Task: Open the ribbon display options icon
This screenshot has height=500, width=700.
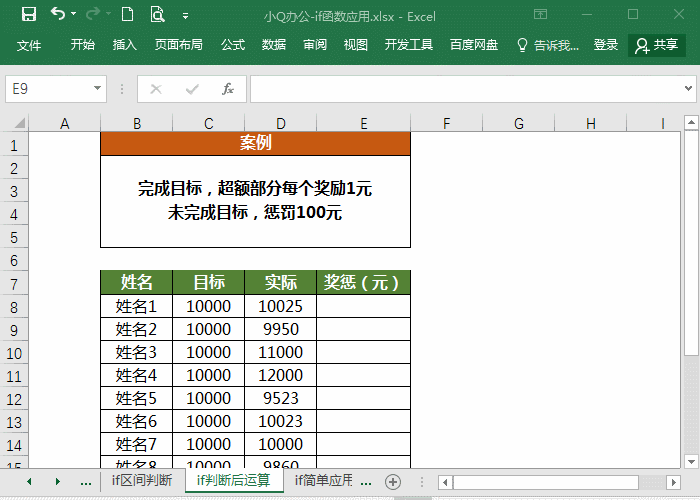Action: pyautogui.click(x=540, y=15)
